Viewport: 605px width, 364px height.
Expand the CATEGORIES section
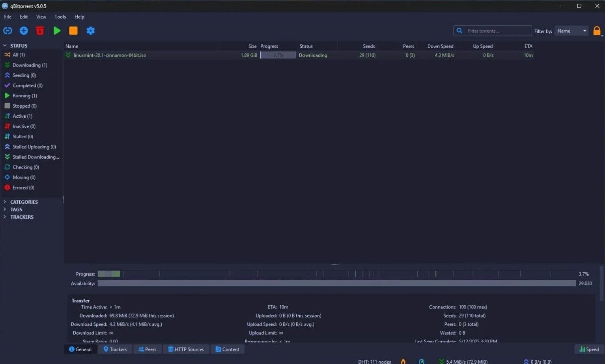click(x=5, y=202)
